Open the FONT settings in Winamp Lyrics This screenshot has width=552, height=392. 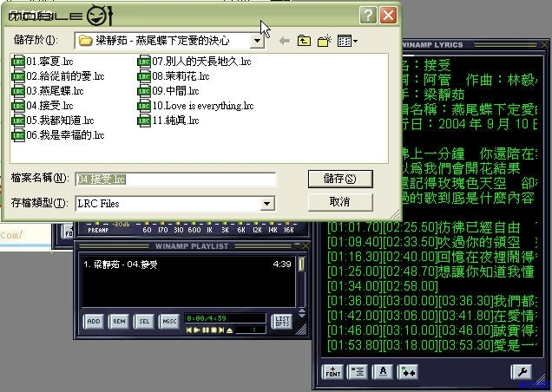(332, 371)
